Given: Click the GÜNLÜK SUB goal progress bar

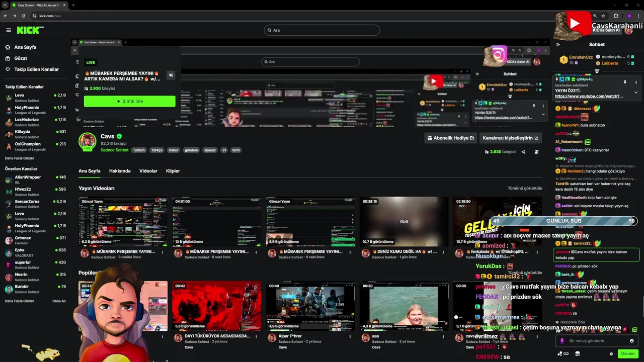Looking at the screenshot, I should 564,221.
